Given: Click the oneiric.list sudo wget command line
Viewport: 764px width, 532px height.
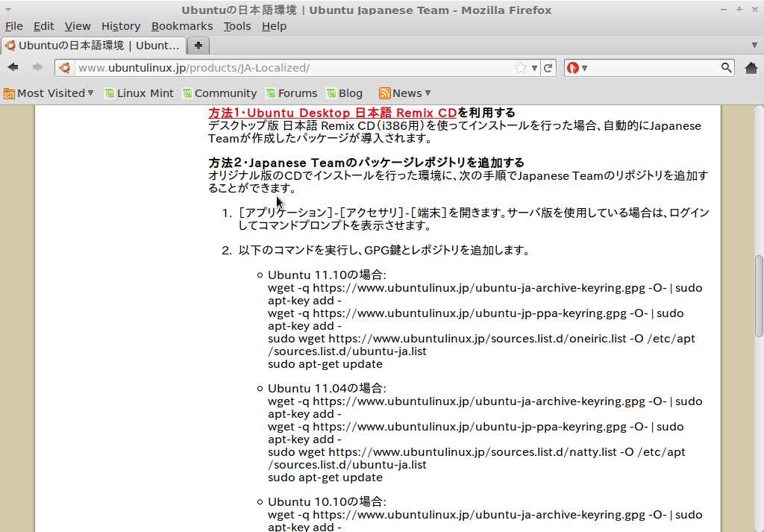Looking at the screenshot, I should point(481,345).
